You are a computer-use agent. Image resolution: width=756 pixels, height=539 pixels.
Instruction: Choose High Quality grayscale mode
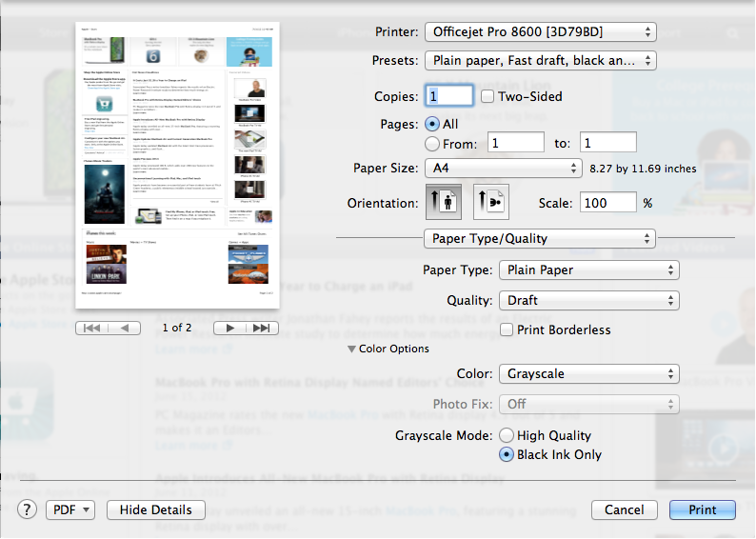pyautogui.click(x=507, y=435)
